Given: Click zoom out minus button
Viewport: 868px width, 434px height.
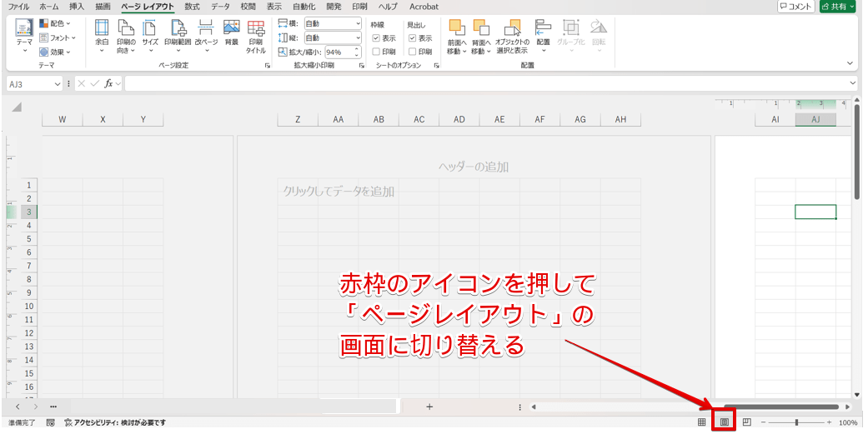Looking at the screenshot, I should coord(764,422).
